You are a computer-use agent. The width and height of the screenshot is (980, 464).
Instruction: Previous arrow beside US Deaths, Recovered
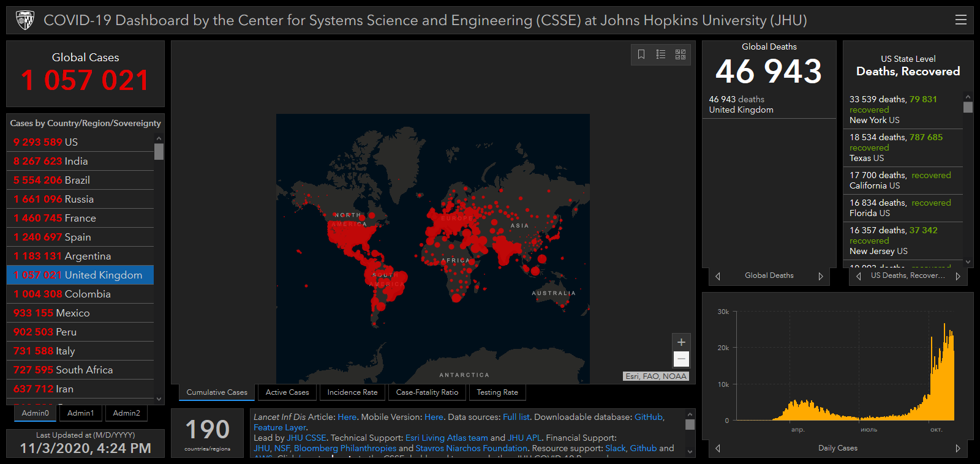(x=859, y=276)
